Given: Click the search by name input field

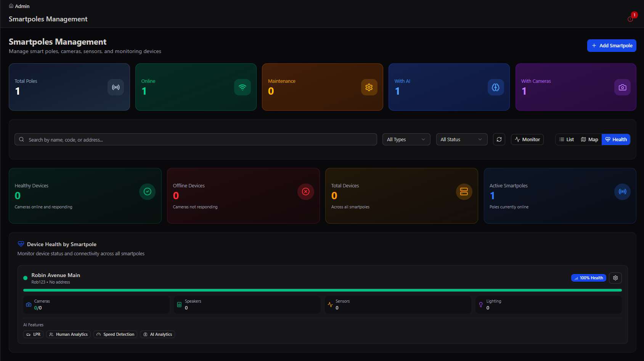Looking at the screenshot, I should (x=196, y=139).
